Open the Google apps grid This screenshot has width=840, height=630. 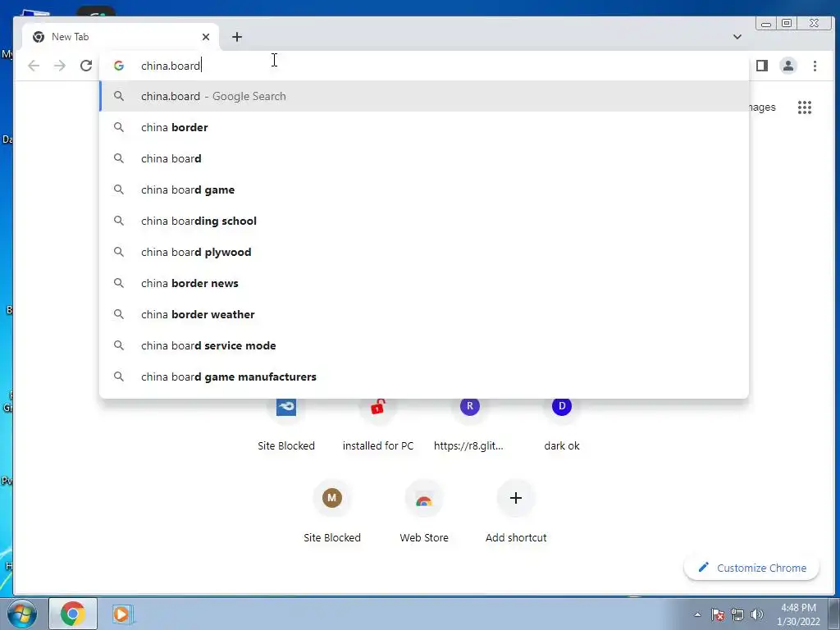[805, 107]
